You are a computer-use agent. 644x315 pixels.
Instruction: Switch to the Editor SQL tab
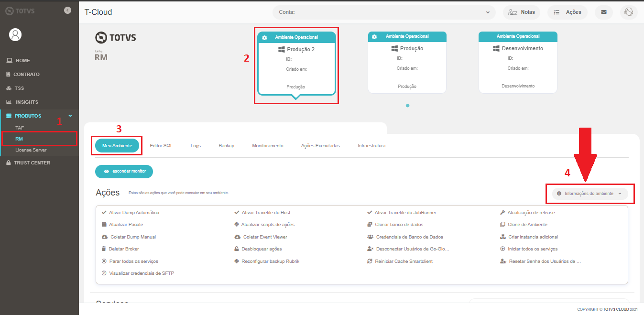pyautogui.click(x=162, y=145)
